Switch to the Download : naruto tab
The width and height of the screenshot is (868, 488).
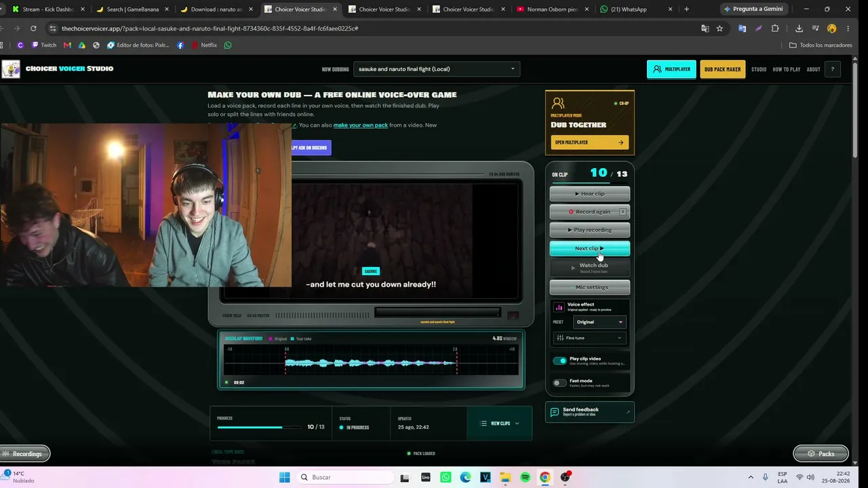[216, 9]
